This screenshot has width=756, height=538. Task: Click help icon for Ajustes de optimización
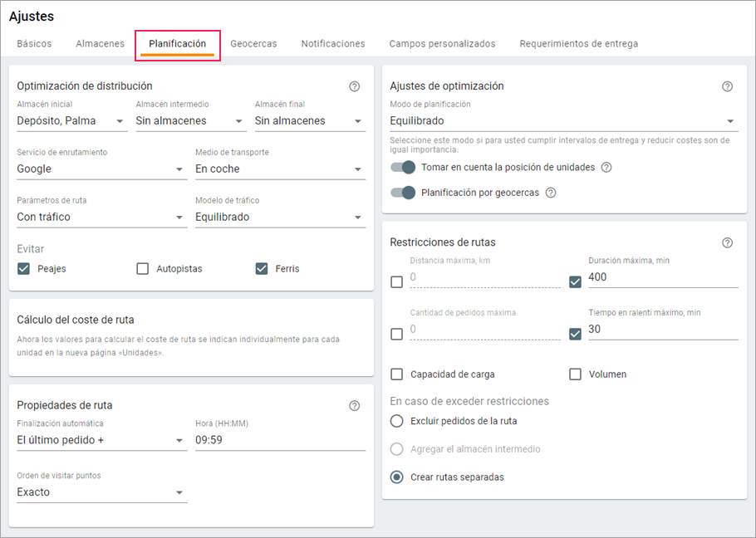[x=727, y=86]
